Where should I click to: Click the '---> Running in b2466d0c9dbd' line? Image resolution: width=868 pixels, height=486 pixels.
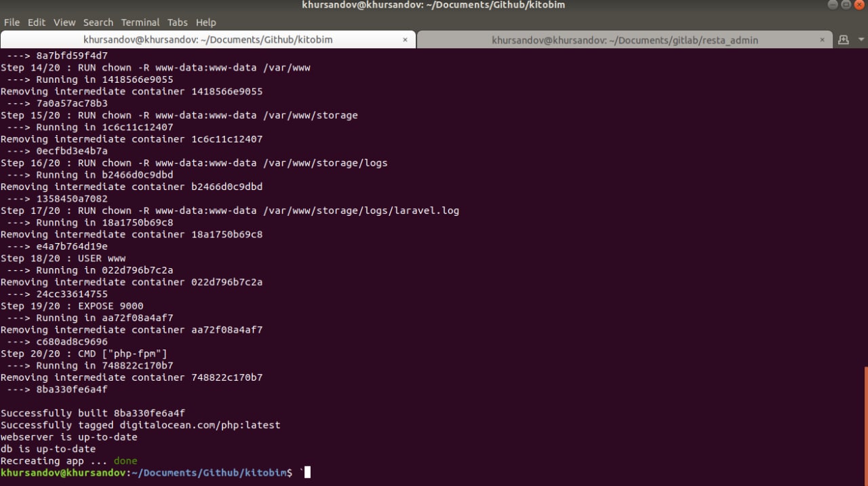[x=90, y=174]
